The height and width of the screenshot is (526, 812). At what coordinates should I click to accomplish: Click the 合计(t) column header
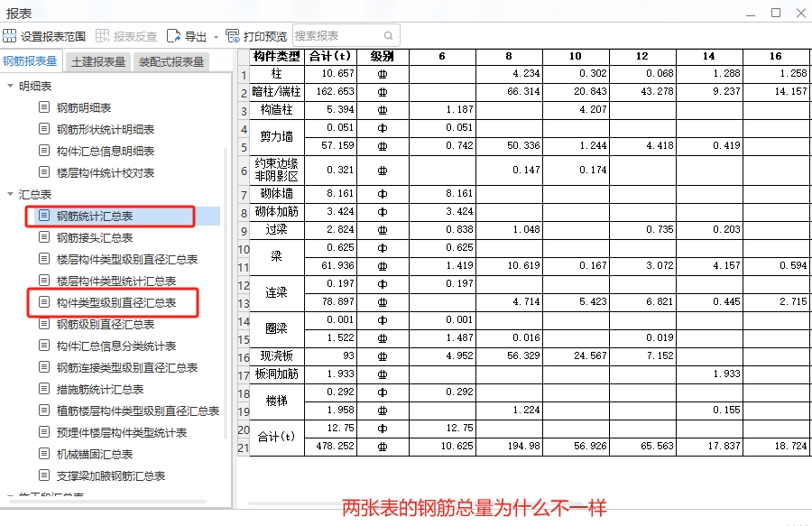pos(330,57)
